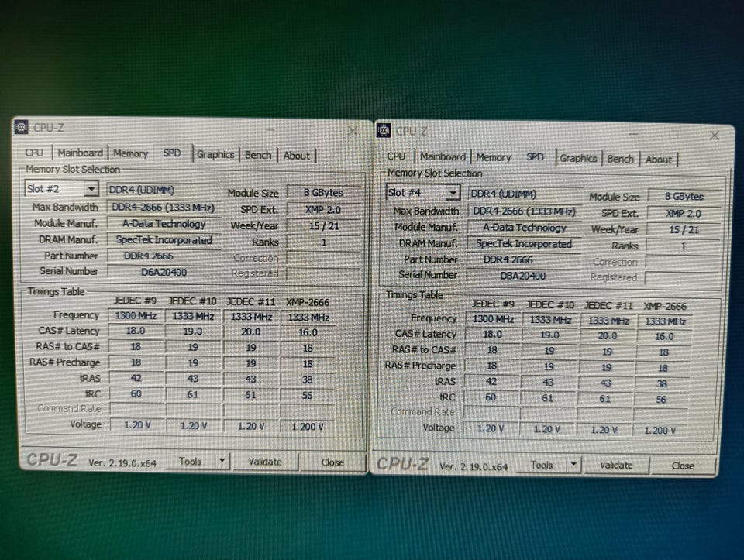Click the Tools button in left CPU-Z window
This screenshot has width=744, height=560.
(191, 461)
